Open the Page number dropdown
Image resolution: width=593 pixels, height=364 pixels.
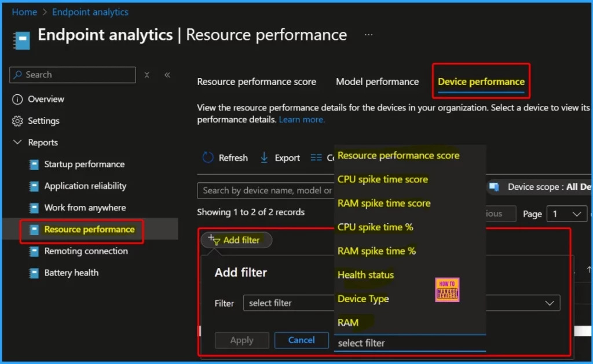click(x=566, y=214)
